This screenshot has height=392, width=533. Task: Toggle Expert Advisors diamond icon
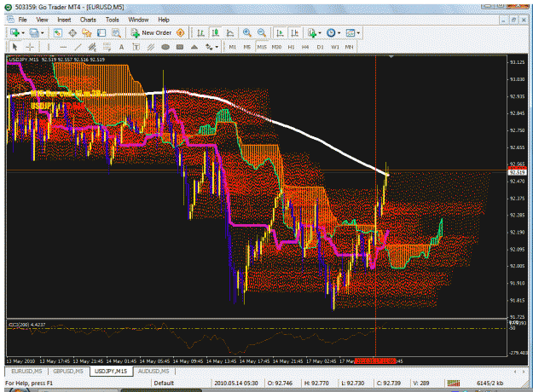180,33
